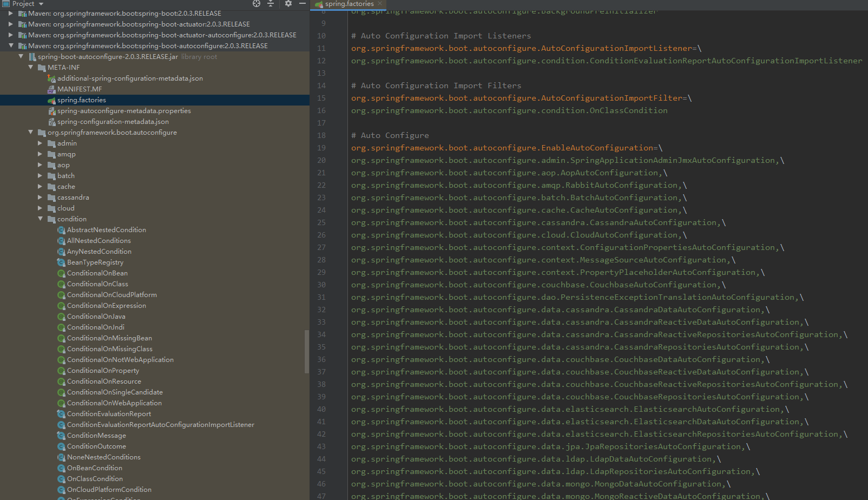The height and width of the screenshot is (500, 868).
Task: Expand Maven spring-boot-actuator:2.0.3.RELEASE library
Action: coord(10,24)
